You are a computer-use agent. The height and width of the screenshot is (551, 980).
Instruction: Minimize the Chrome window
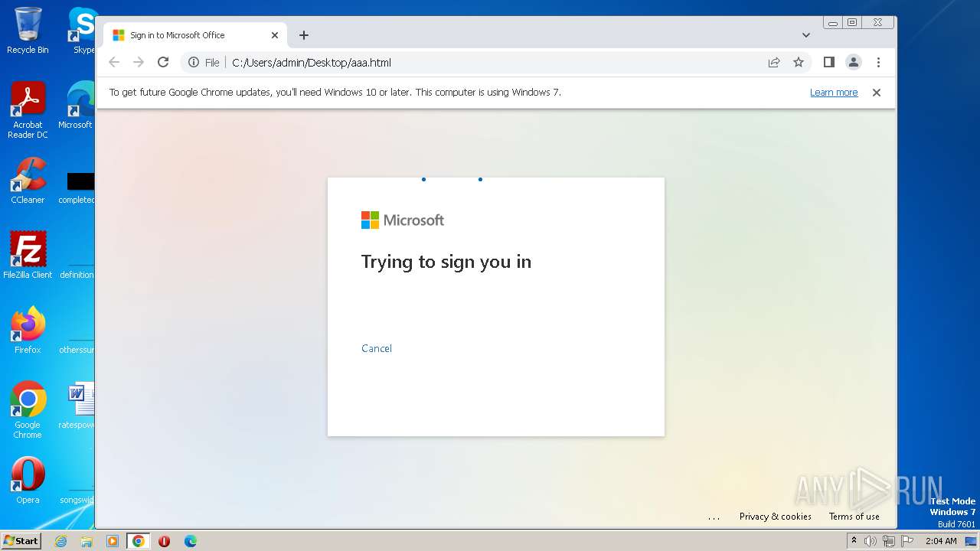click(833, 23)
